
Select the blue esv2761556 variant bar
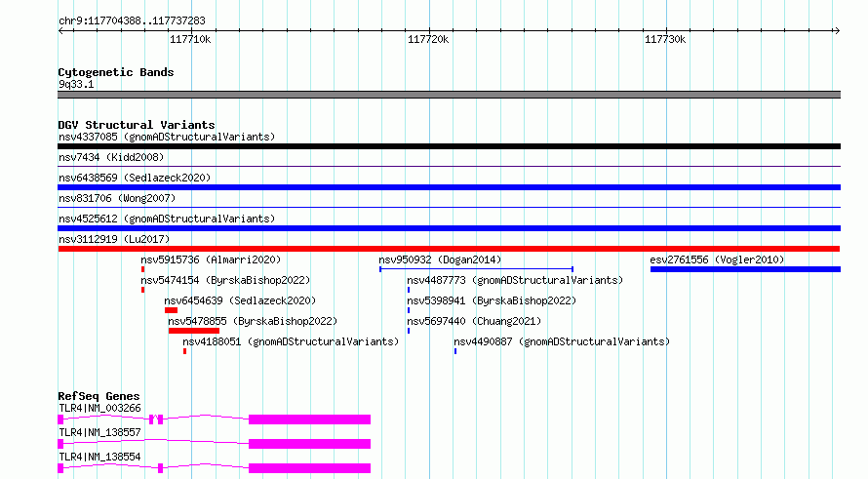click(745, 269)
